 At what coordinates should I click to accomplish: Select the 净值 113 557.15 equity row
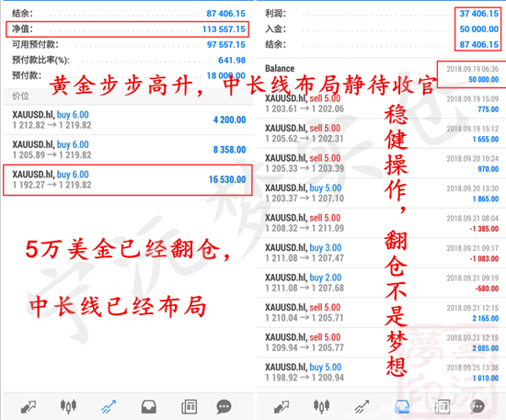128,29
